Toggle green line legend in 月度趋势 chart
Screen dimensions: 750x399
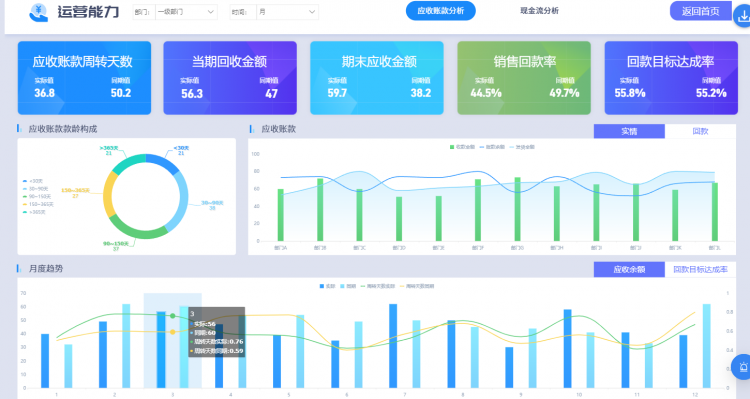[x=378, y=286]
